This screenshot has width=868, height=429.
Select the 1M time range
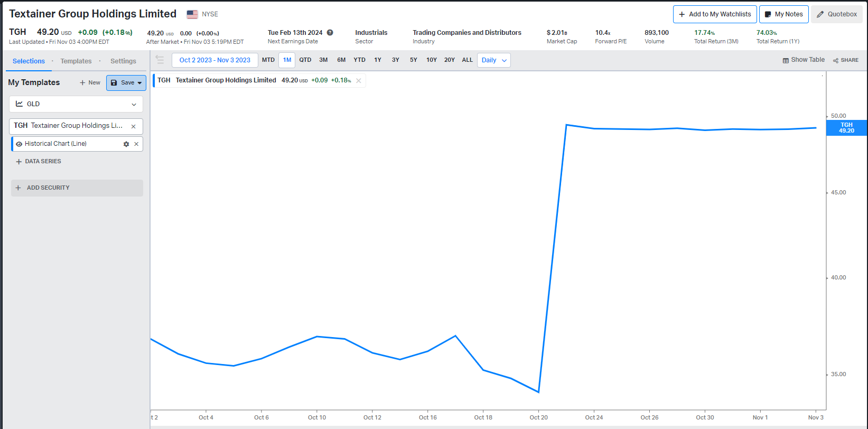coord(287,60)
